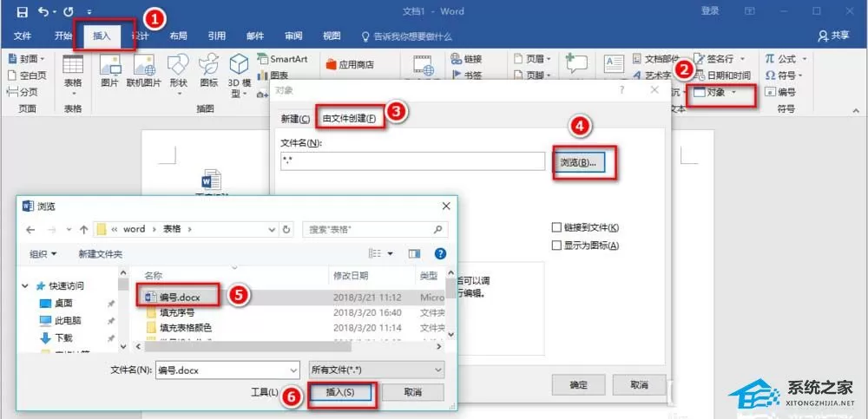Click the blue help icon in browse dialog
The width and height of the screenshot is (868, 419).
(x=441, y=253)
